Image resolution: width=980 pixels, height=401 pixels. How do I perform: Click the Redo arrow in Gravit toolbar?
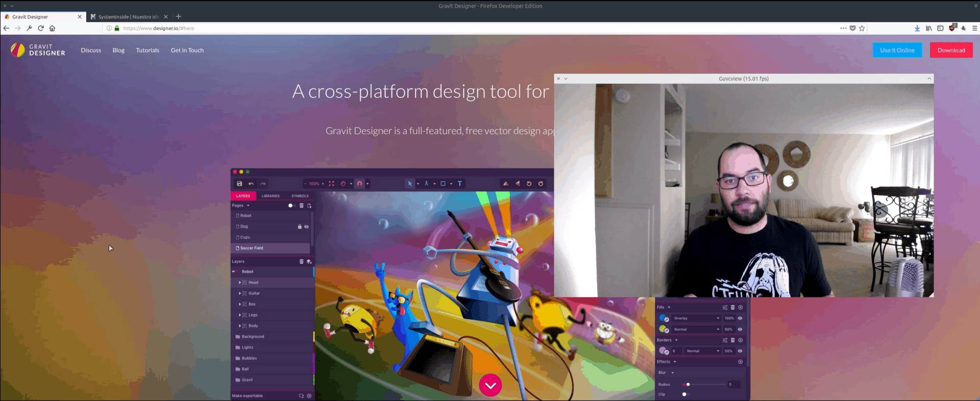[263, 184]
